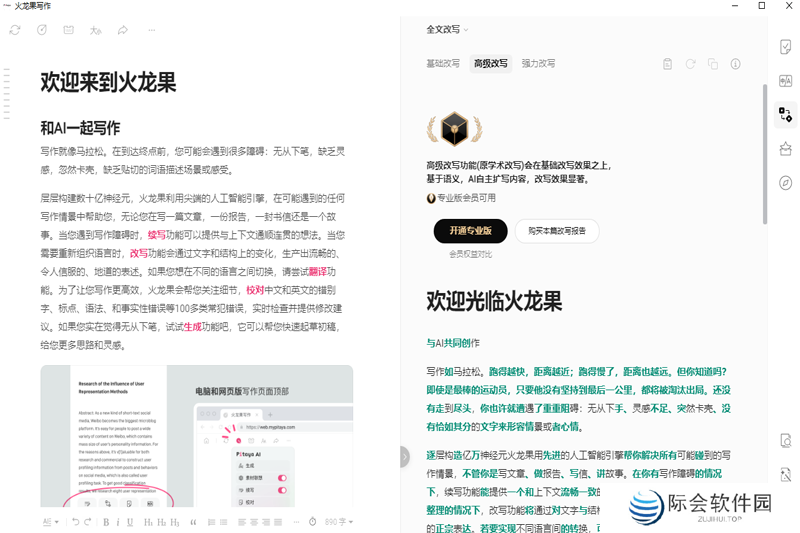Switch to the 强力改写 tab

pos(538,63)
